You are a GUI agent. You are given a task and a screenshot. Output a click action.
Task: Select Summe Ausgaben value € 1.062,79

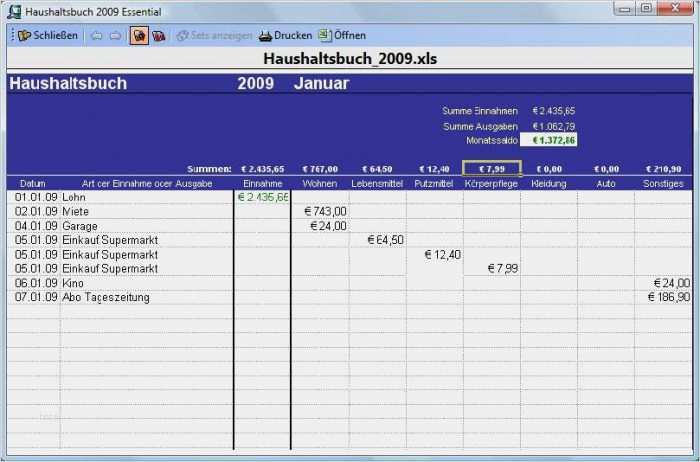tap(554, 127)
